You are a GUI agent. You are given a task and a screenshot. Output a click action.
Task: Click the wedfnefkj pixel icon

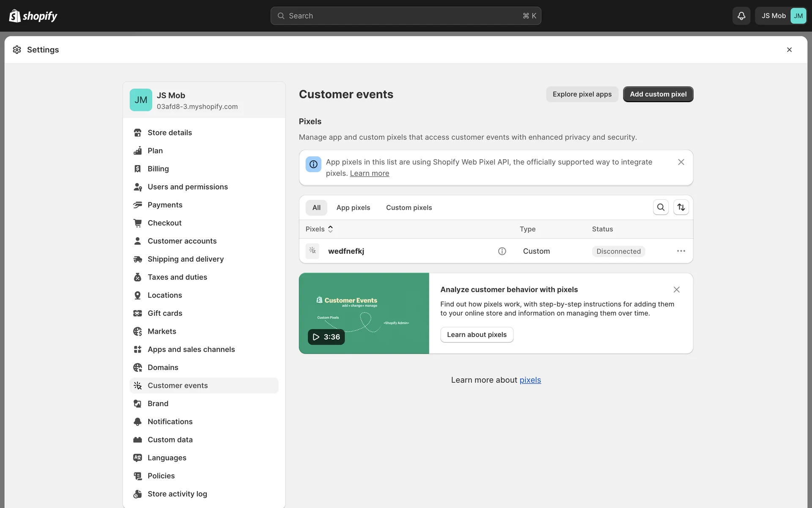pos(313,251)
